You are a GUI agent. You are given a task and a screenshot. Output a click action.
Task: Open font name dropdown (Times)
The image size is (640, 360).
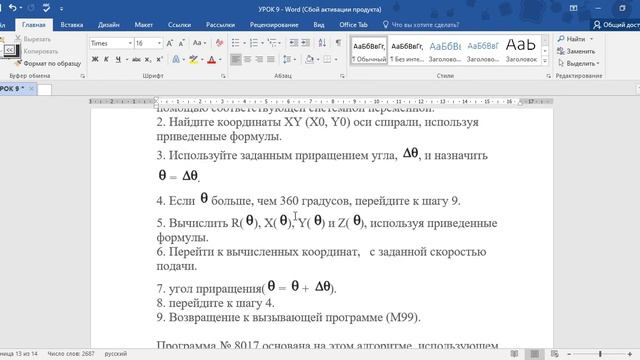(x=130, y=43)
